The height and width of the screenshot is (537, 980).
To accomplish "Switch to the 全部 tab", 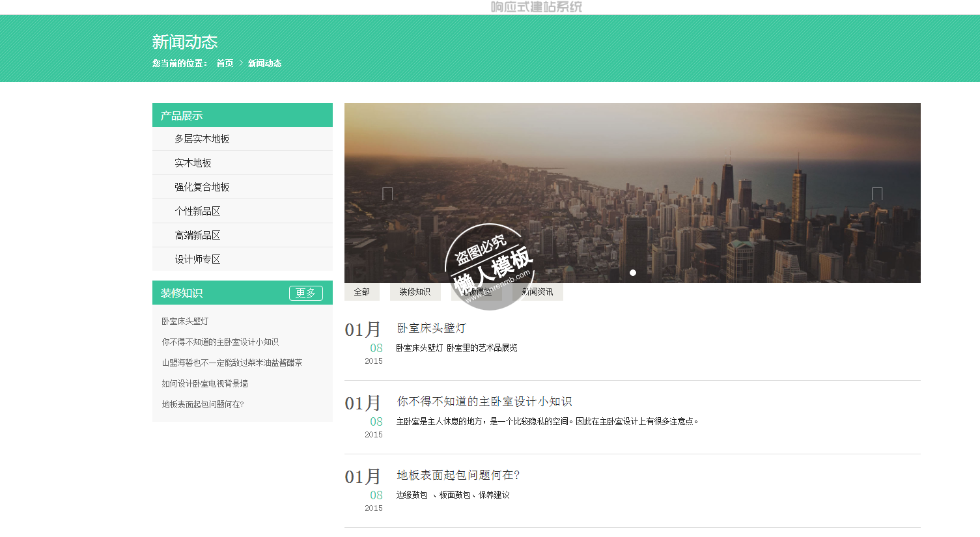I will (361, 292).
